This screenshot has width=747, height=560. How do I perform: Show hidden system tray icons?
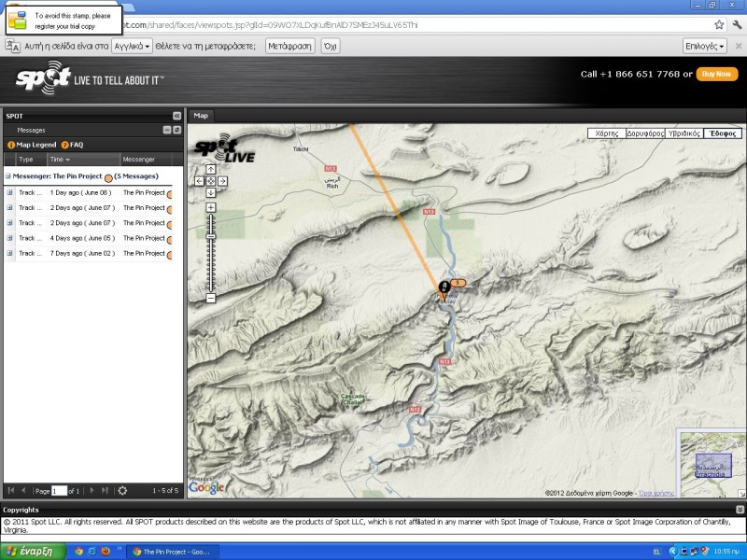[x=672, y=552]
